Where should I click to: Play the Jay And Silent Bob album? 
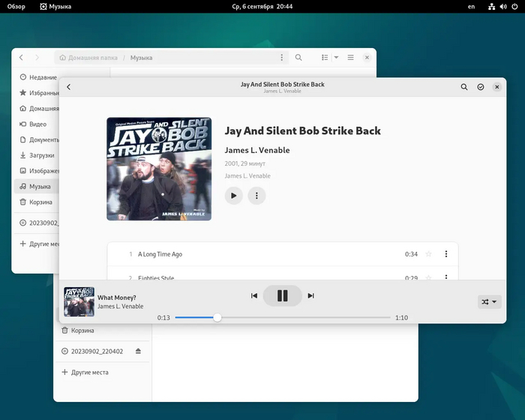point(234,196)
